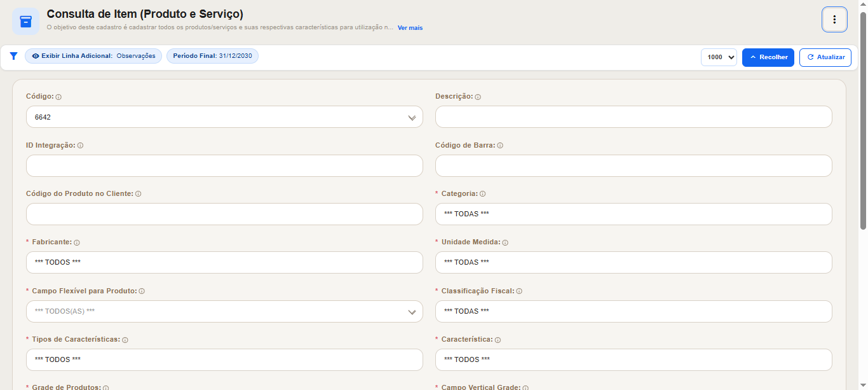Click the blue filter funnel icon
The image size is (868, 390).
pyautogui.click(x=13, y=56)
